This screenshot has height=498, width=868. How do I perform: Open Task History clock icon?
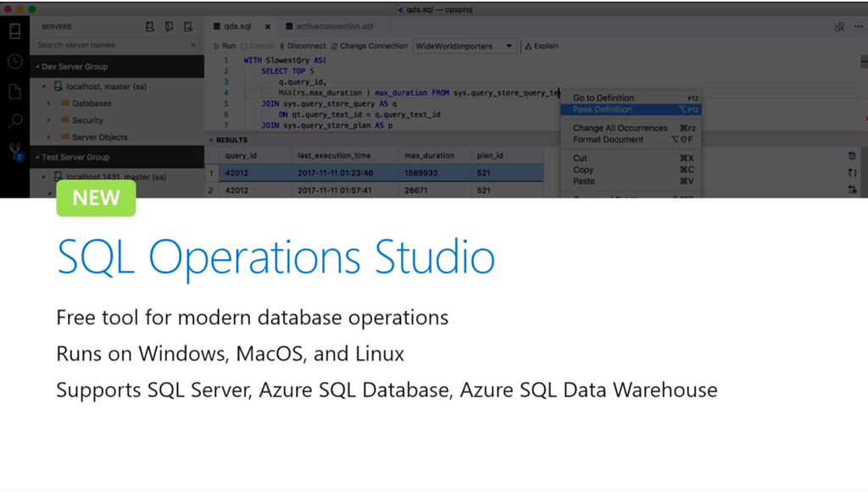point(14,61)
